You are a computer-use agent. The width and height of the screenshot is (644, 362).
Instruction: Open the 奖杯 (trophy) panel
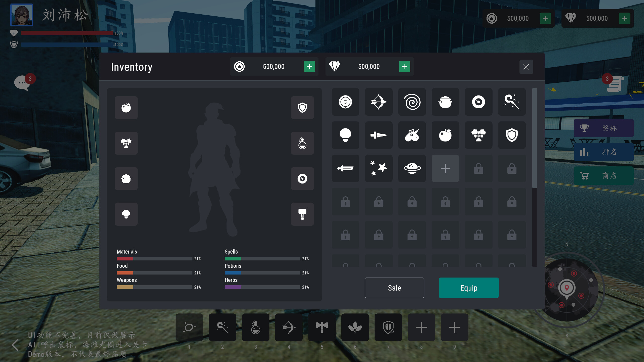603,128
